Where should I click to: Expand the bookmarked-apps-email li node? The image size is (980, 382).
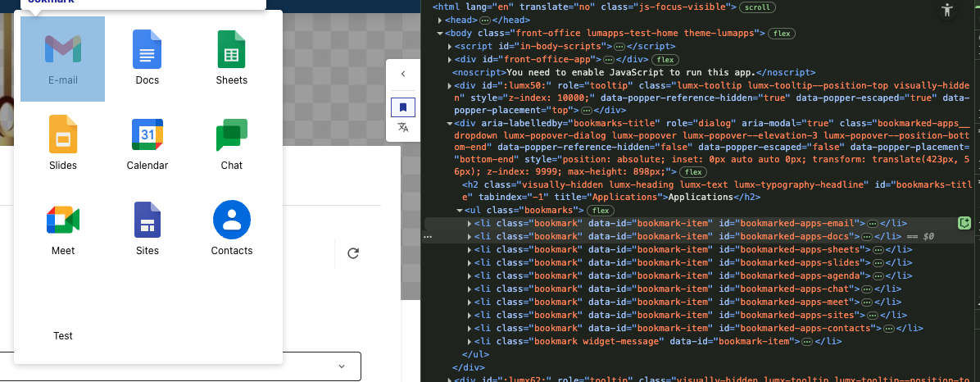coord(470,223)
